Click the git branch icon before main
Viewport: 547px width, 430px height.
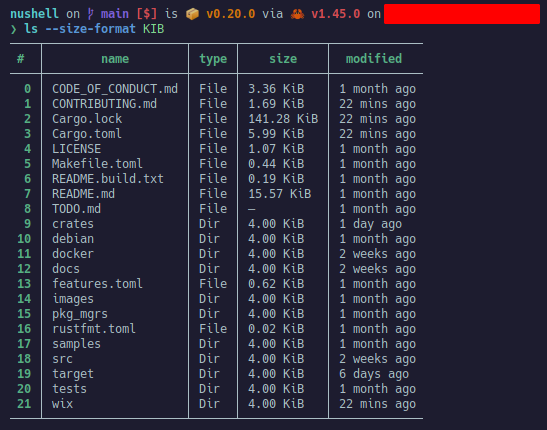point(90,14)
